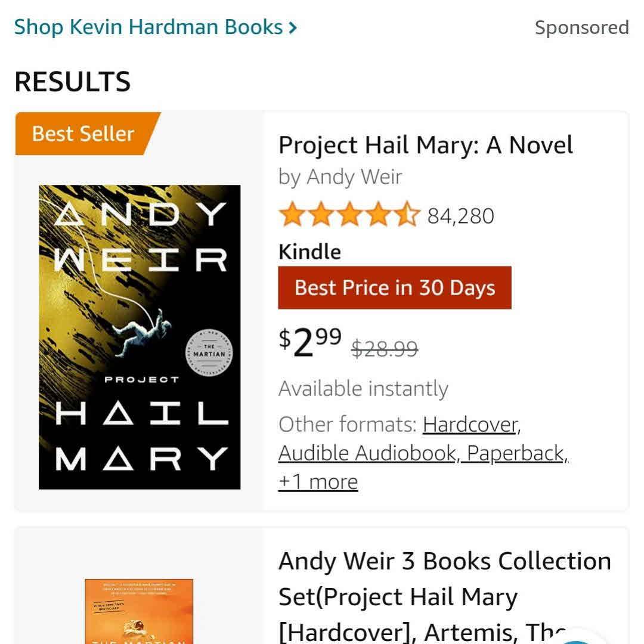Choose the Paperback format link

click(x=515, y=453)
